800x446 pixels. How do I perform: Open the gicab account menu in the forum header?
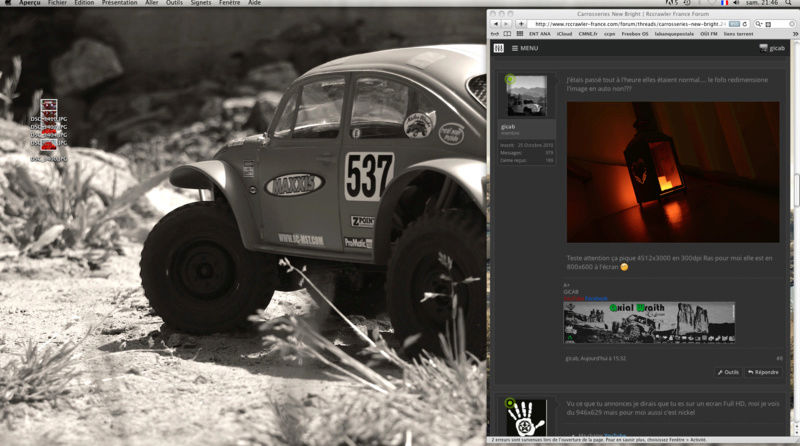(772, 48)
